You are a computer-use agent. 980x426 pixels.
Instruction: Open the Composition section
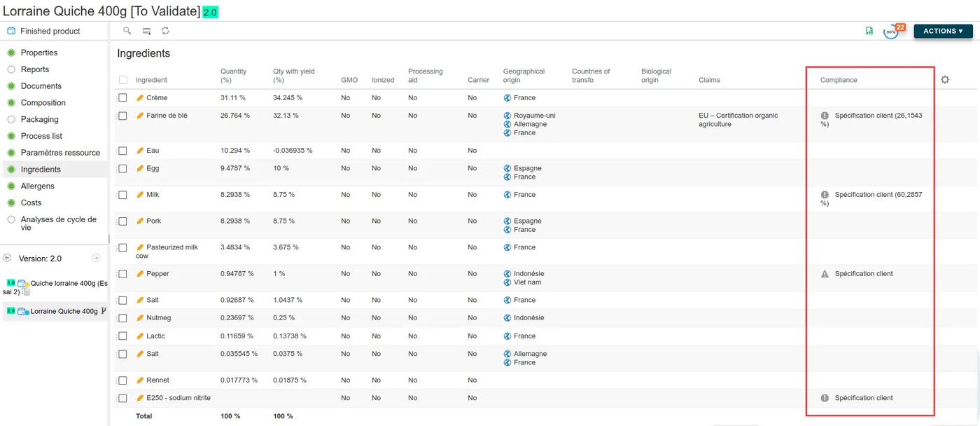pos(43,103)
